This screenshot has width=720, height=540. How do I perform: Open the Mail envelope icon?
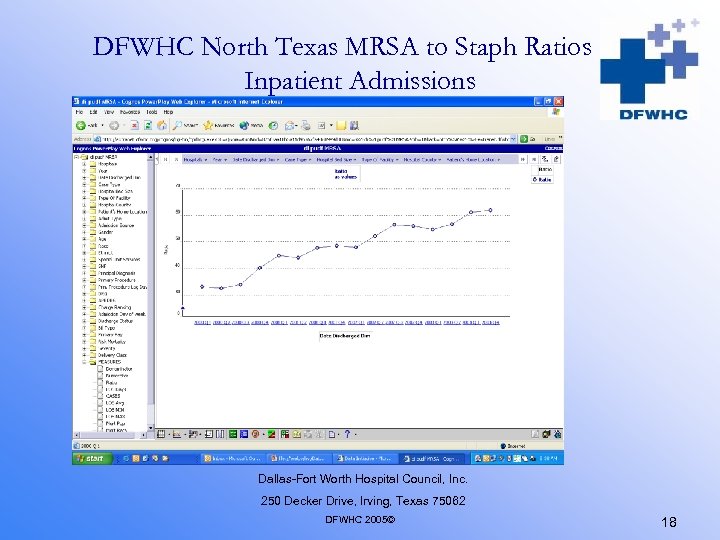point(289,125)
